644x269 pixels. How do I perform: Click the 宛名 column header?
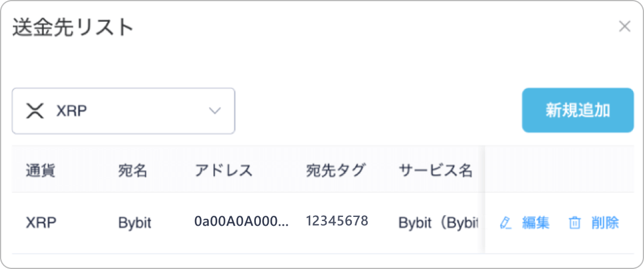pos(133,170)
